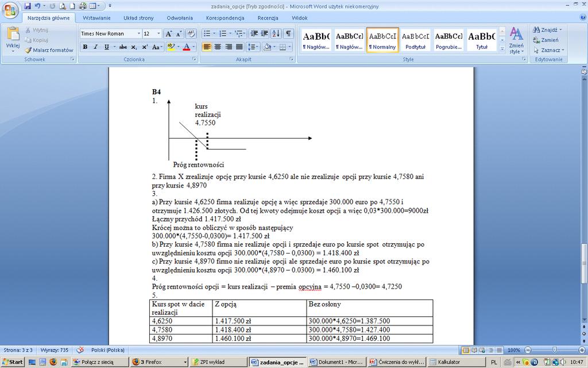Switch to the Korespondencja tab
The width and height of the screenshot is (588, 368).
click(x=225, y=18)
